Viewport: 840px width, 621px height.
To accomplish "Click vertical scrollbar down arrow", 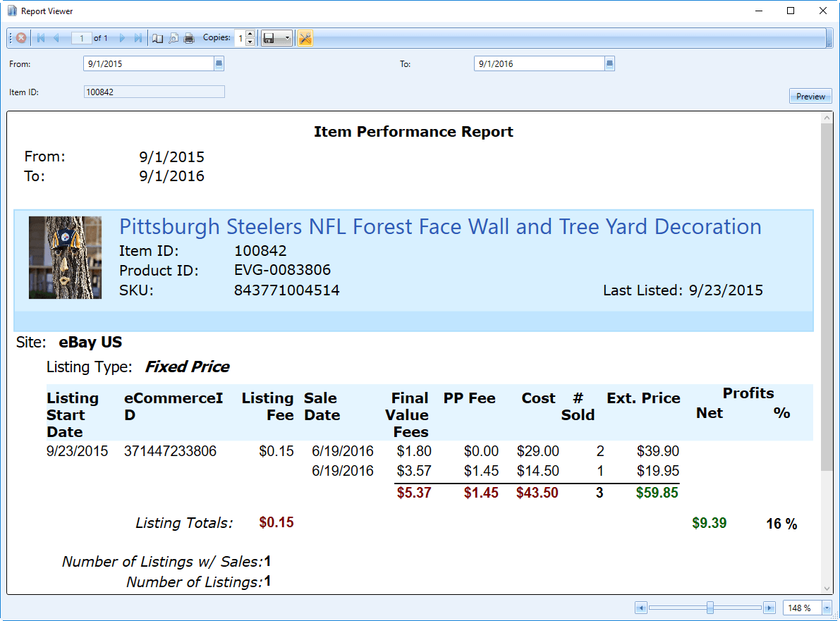I will click(827, 589).
